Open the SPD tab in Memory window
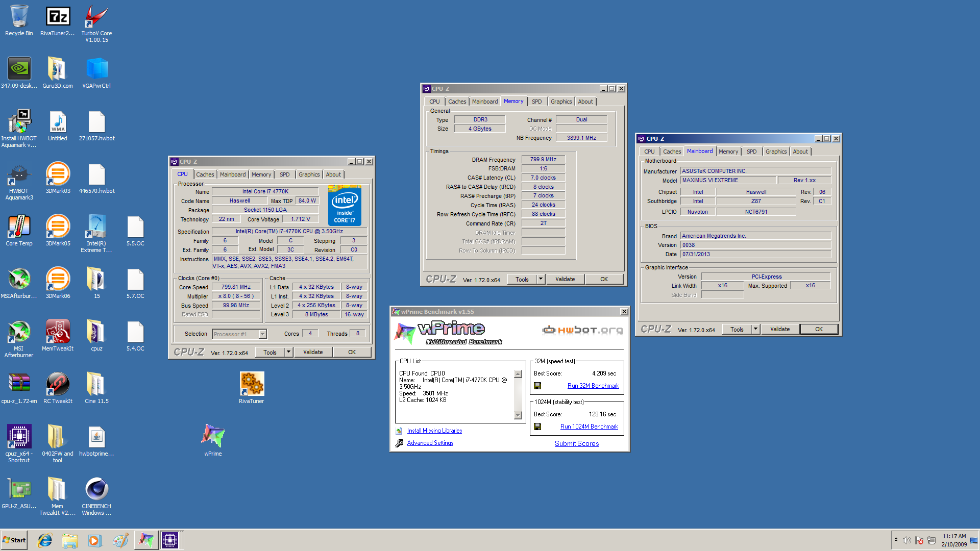 (x=537, y=102)
